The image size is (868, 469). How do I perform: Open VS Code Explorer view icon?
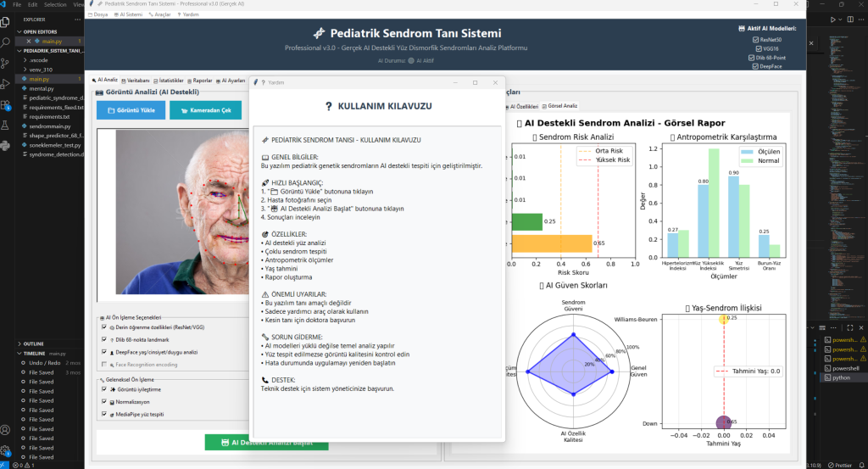coord(6,19)
